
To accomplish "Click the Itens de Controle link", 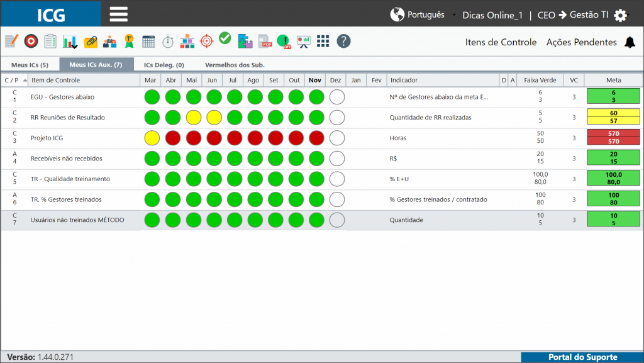I will coord(501,42).
